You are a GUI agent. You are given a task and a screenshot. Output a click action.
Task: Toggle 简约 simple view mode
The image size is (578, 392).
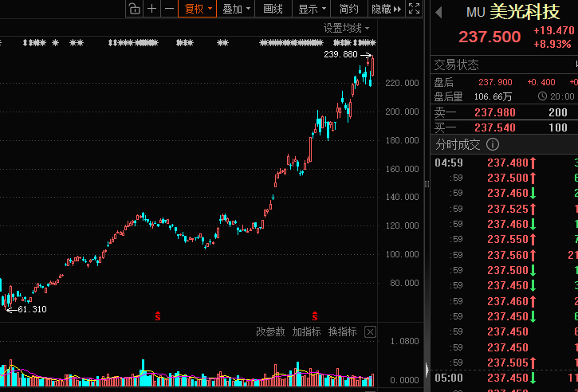pos(348,9)
